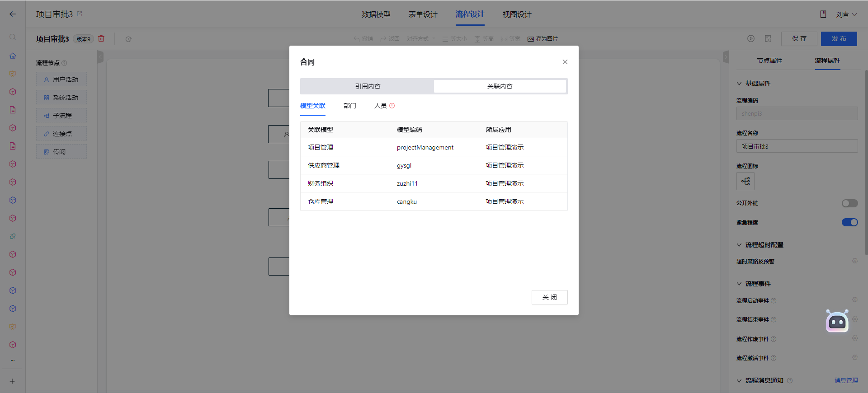Click the 关闭 button in dialog

click(x=549, y=297)
